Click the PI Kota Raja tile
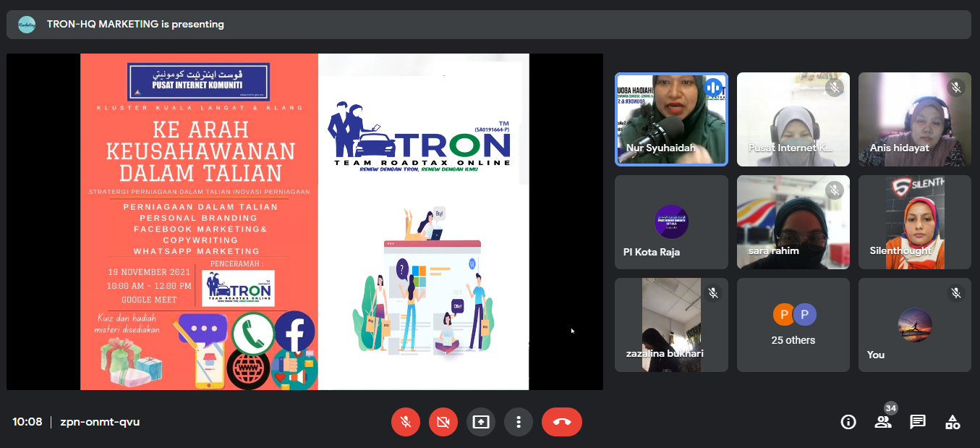 click(671, 222)
